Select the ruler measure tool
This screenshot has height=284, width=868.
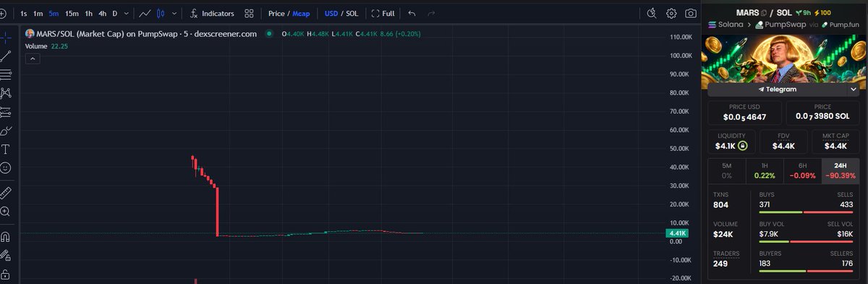coord(6,193)
